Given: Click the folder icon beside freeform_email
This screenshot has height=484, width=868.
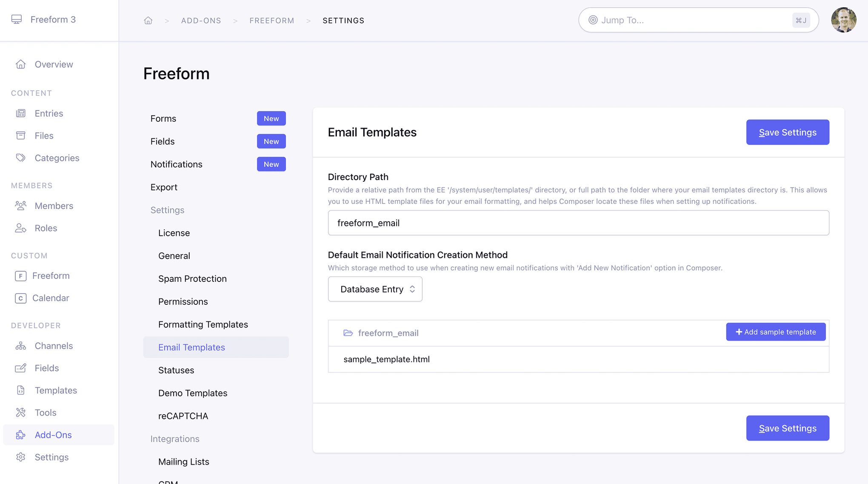Looking at the screenshot, I should click(347, 333).
